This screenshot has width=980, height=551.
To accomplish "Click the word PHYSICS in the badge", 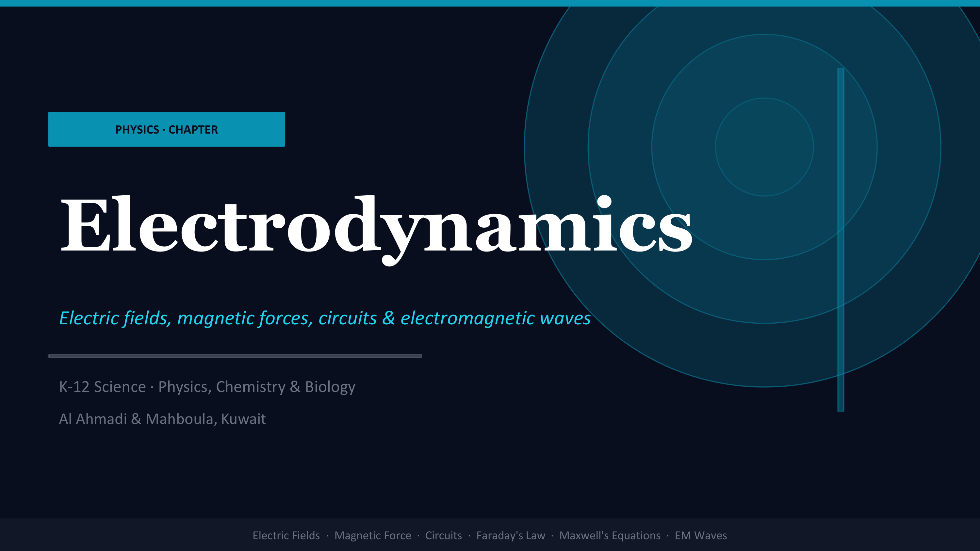I will tap(137, 130).
